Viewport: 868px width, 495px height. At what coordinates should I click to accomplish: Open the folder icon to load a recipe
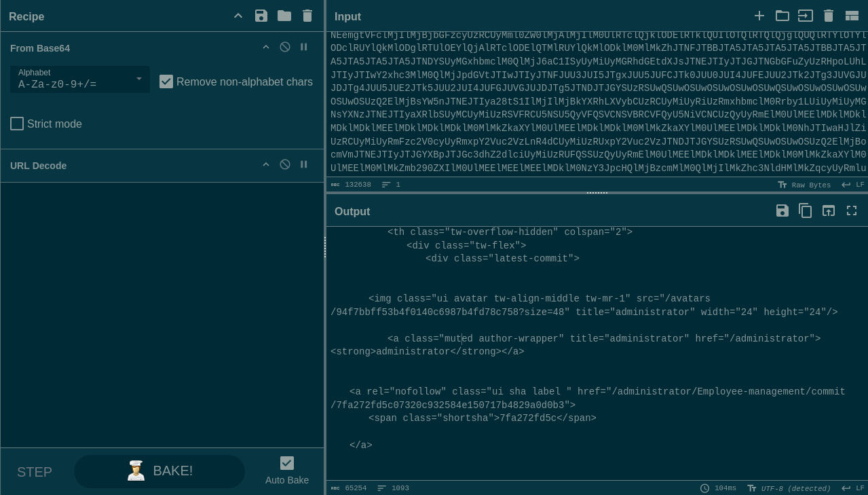pos(284,16)
